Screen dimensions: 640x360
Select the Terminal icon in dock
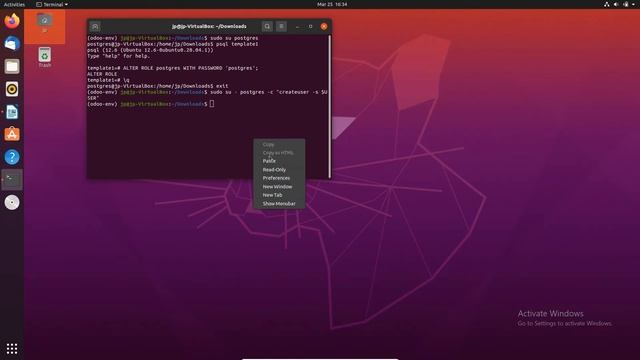(12, 180)
